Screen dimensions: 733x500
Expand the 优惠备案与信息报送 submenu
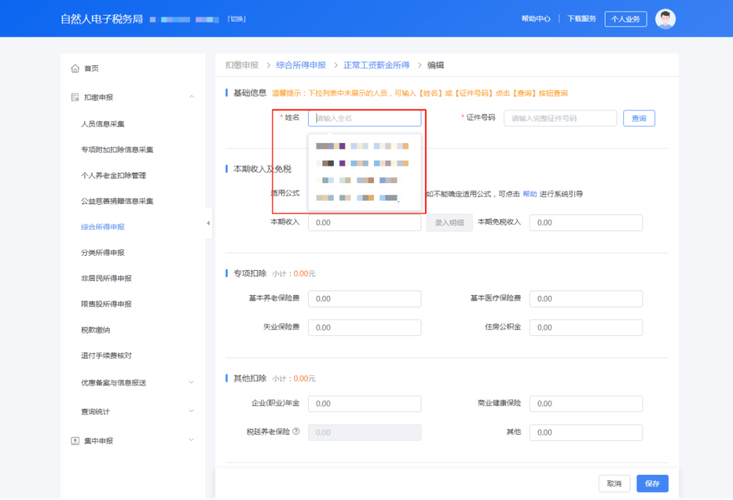pyautogui.click(x=191, y=382)
